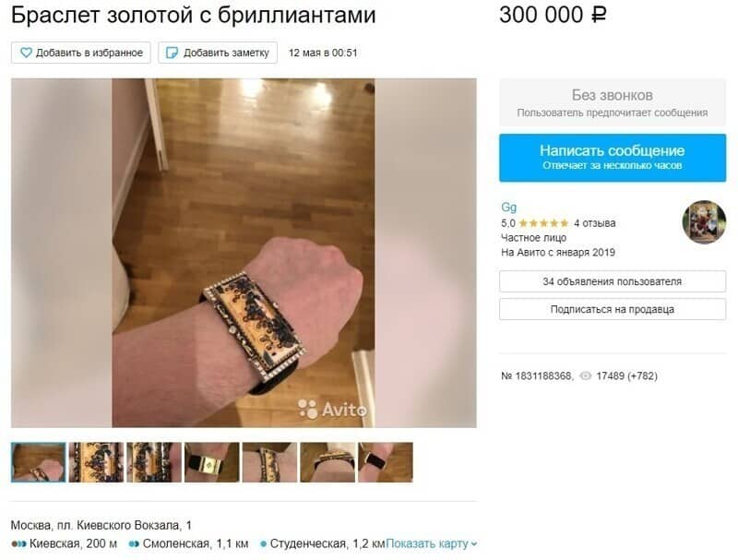Screen dimensions: 738x560
Task: Click the Киевская metro line icon
Action: pos(18,544)
